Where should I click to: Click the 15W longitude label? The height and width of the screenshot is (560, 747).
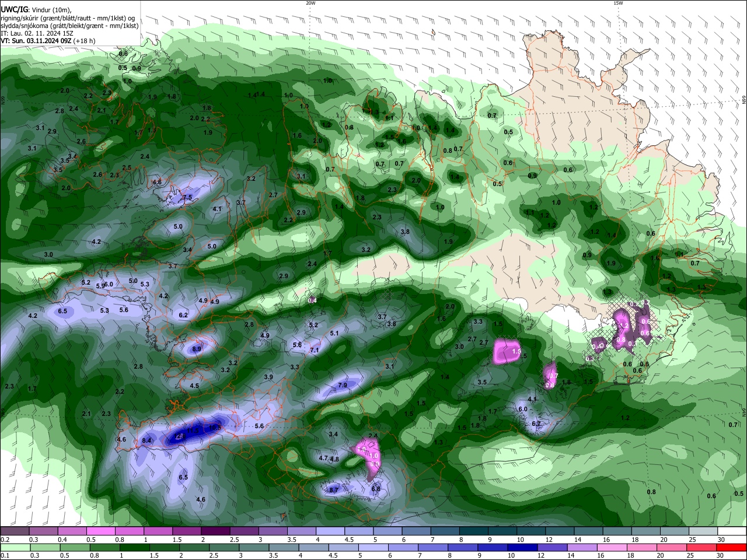pyautogui.click(x=618, y=3)
